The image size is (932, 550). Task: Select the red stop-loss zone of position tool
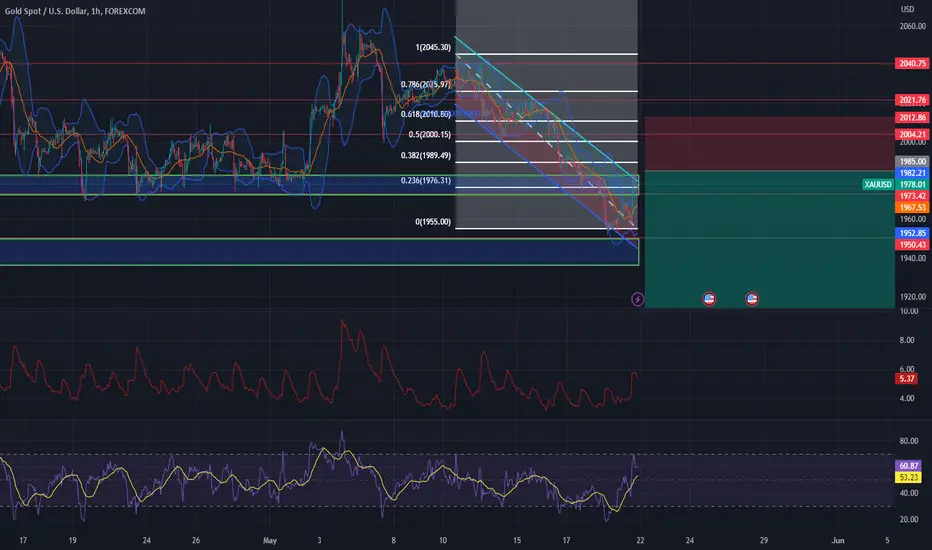click(x=769, y=144)
